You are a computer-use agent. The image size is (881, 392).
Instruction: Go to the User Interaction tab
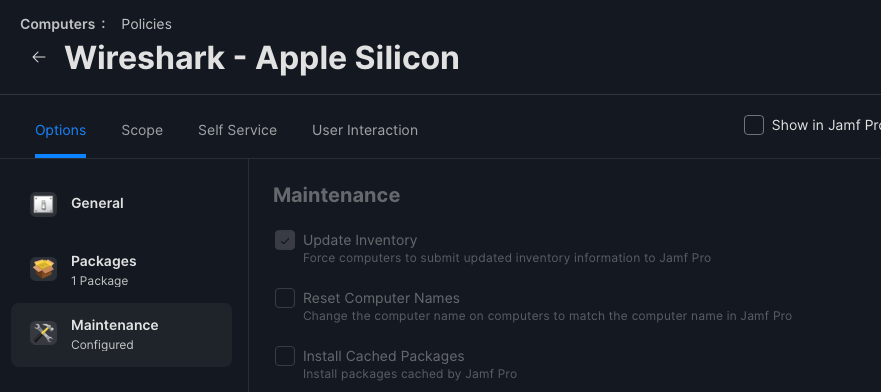365,130
